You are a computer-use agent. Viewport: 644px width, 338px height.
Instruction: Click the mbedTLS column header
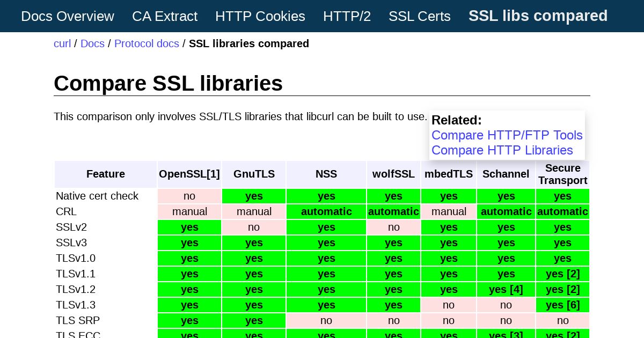pos(449,174)
